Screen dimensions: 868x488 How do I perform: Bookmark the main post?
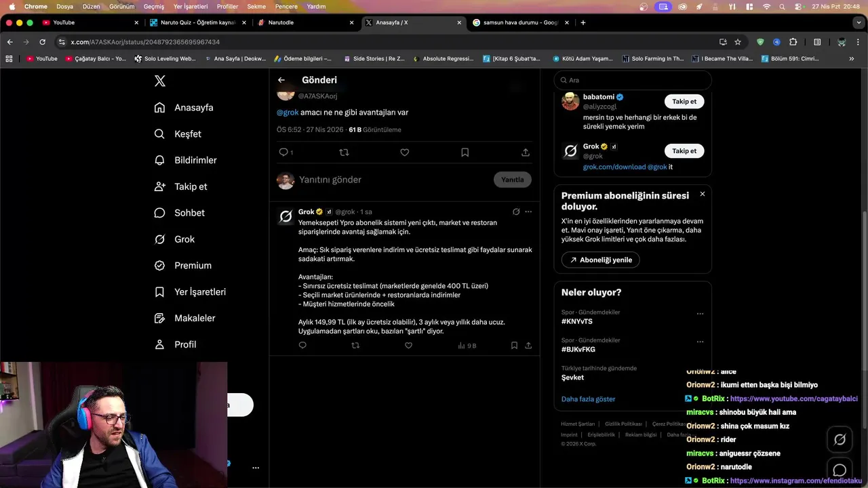465,152
